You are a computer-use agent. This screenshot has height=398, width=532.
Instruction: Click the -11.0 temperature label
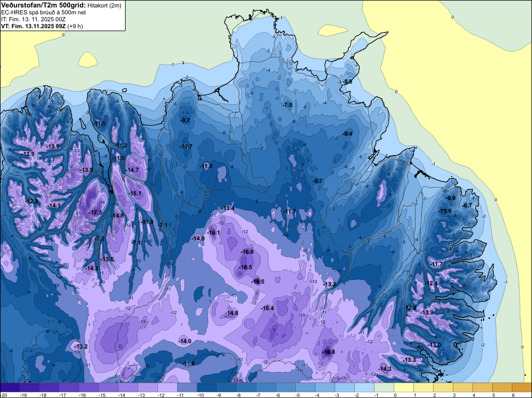tap(205, 166)
